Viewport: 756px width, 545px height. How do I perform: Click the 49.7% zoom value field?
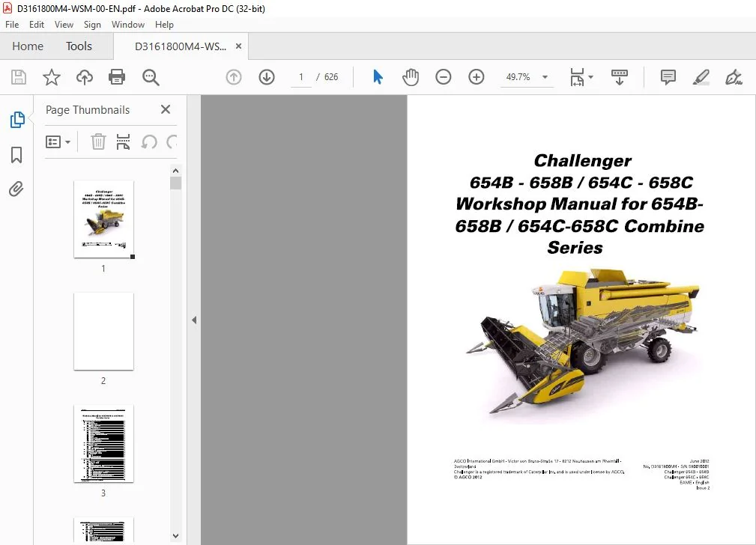click(x=518, y=77)
